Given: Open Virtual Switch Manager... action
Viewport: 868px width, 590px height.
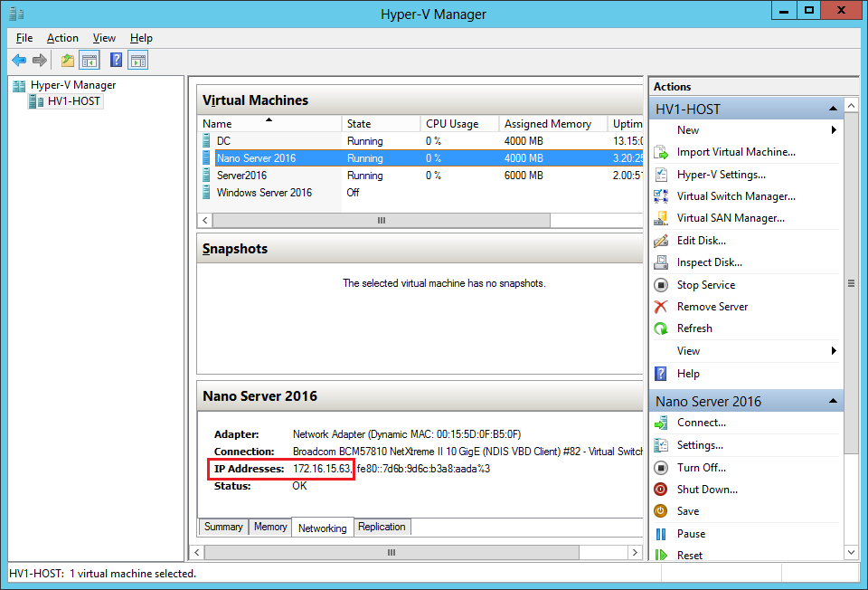Looking at the screenshot, I should coord(736,196).
